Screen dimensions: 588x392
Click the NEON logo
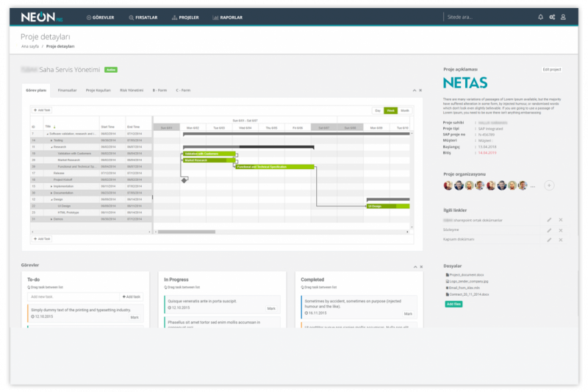point(42,17)
